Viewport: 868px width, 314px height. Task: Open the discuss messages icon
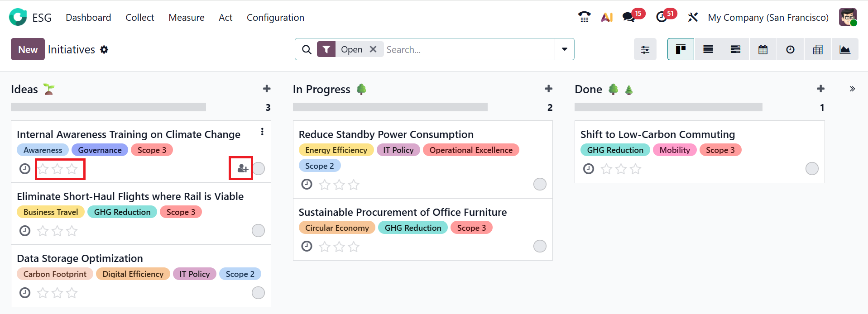click(x=628, y=17)
